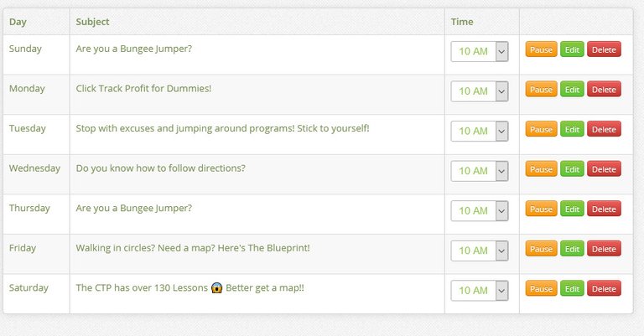This screenshot has width=644, height=336.
Task: Pause the Sunday email
Action: click(542, 49)
